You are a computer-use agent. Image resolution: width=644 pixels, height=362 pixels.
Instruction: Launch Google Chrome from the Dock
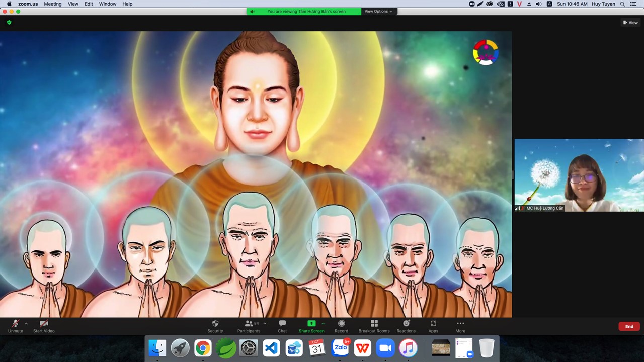203,348
